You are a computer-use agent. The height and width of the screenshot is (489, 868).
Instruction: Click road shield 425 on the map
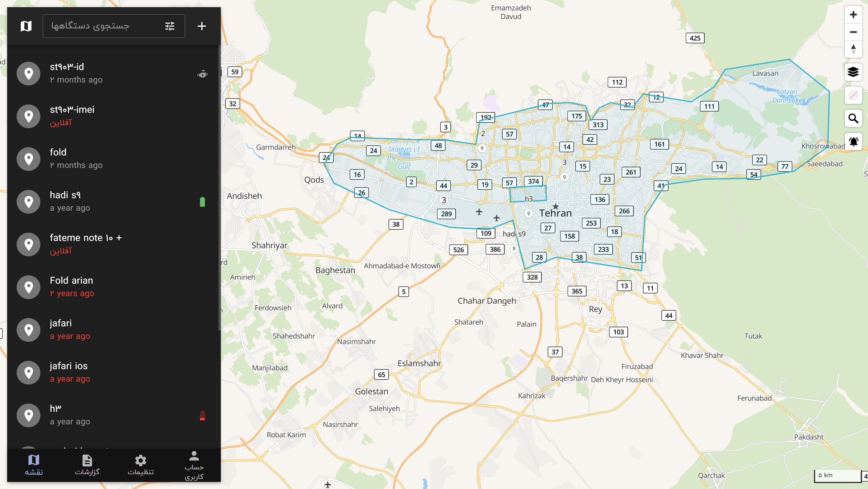(695, 38)
